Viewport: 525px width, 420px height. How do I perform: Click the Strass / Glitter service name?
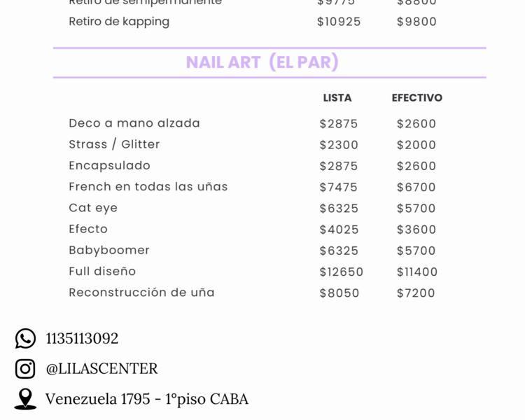click(x=114, y=144)
